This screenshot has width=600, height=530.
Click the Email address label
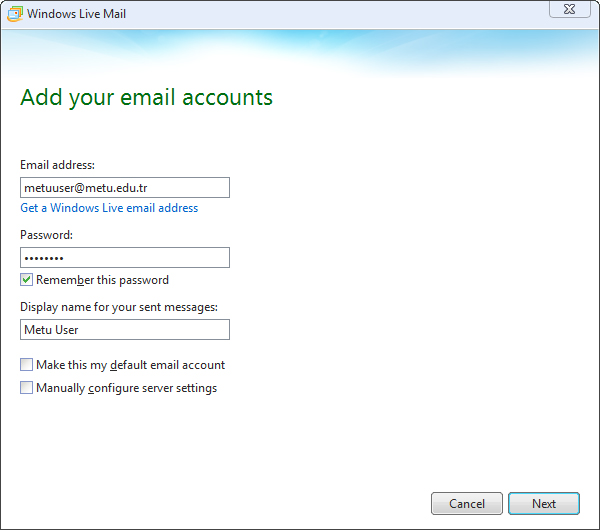click(57, 165)
